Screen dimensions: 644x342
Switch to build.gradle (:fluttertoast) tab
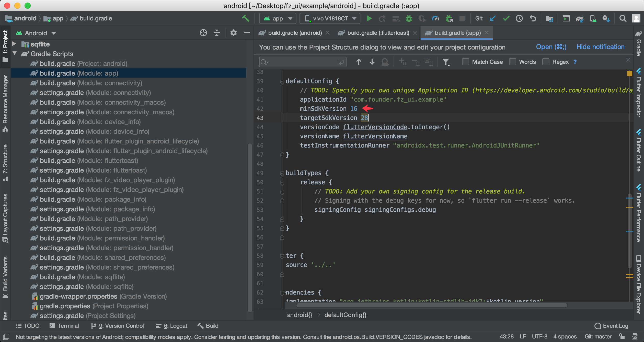[x=378, y=33]
